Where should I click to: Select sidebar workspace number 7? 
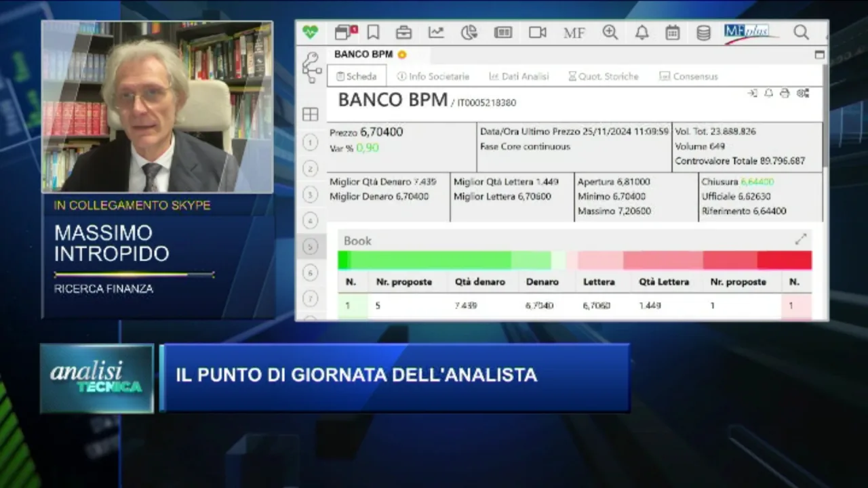311,298
